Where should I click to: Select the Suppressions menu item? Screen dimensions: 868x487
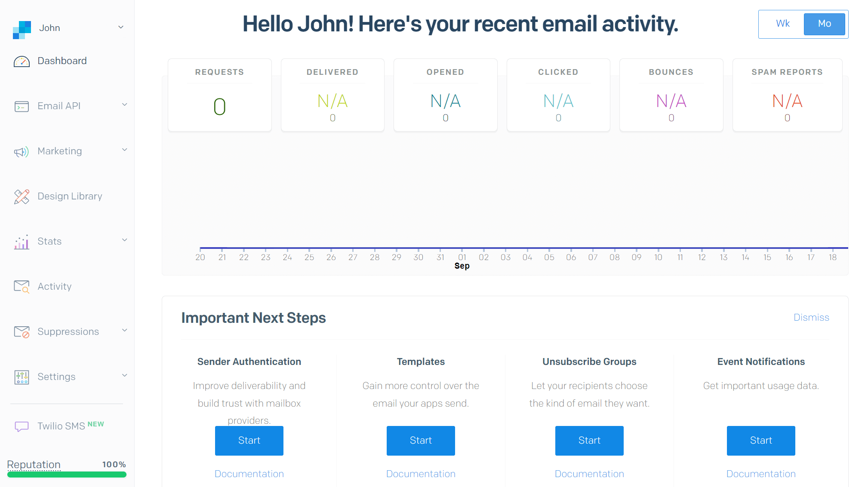click(x=68, y=331)
